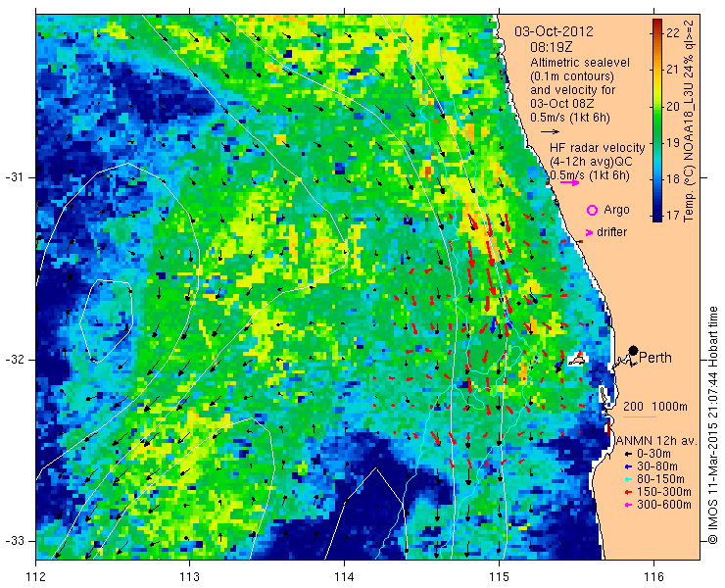The width and height of the screenshot is (725, 588).
Task: Click the temperature color bar scale
Action: [657, 121]
